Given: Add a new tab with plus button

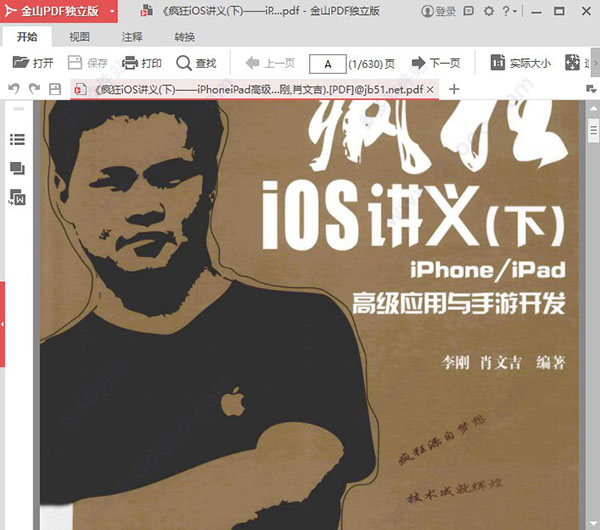Looking at the screenshot, I should point(454,89).
